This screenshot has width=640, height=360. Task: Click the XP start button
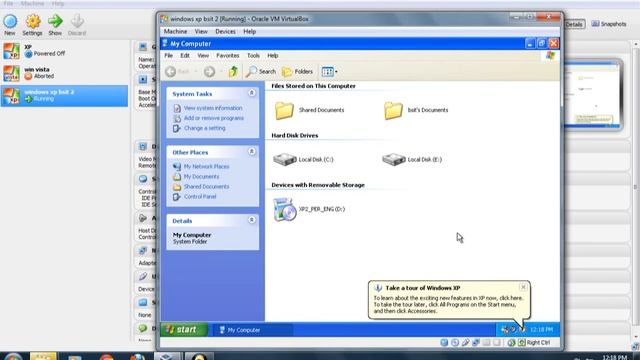pyautogui.click(x=184, y=329)
